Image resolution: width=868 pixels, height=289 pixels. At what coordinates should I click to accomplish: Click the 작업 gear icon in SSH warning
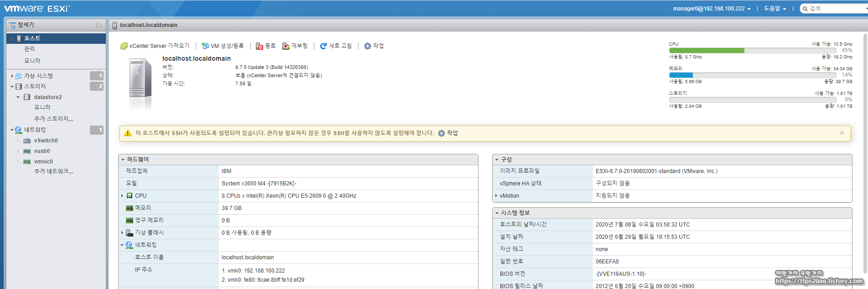click(442, 133)
